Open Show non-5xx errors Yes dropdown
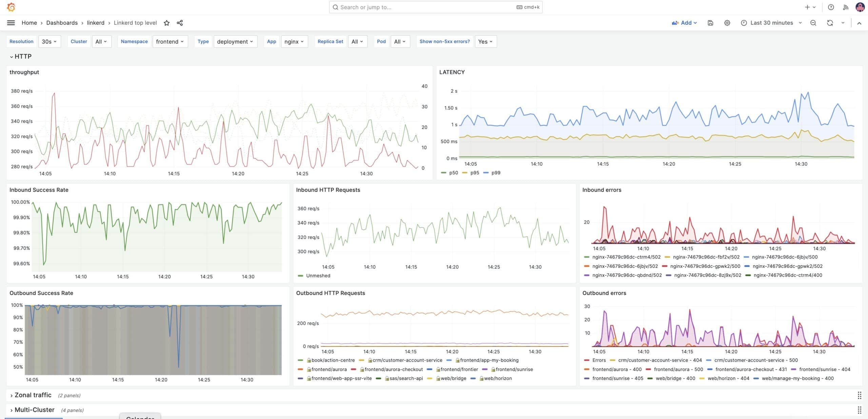Viewport: 868px width, 419px height. (486, 41)
